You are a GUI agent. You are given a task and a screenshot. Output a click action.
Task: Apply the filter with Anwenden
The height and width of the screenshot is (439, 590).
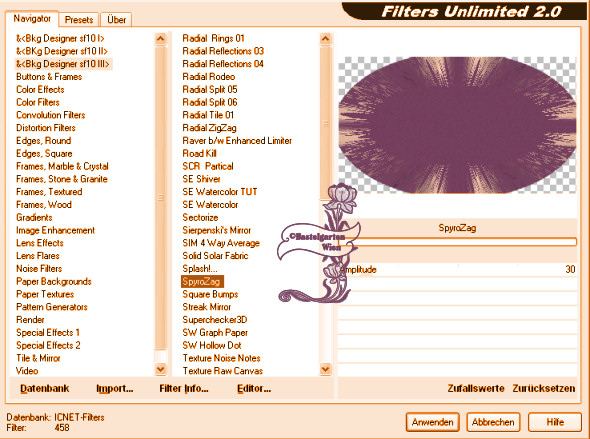[432, 422]
